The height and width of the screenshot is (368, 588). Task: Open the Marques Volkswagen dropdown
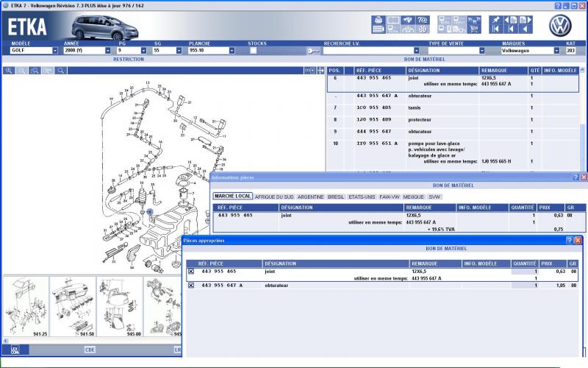coord(556,51)
